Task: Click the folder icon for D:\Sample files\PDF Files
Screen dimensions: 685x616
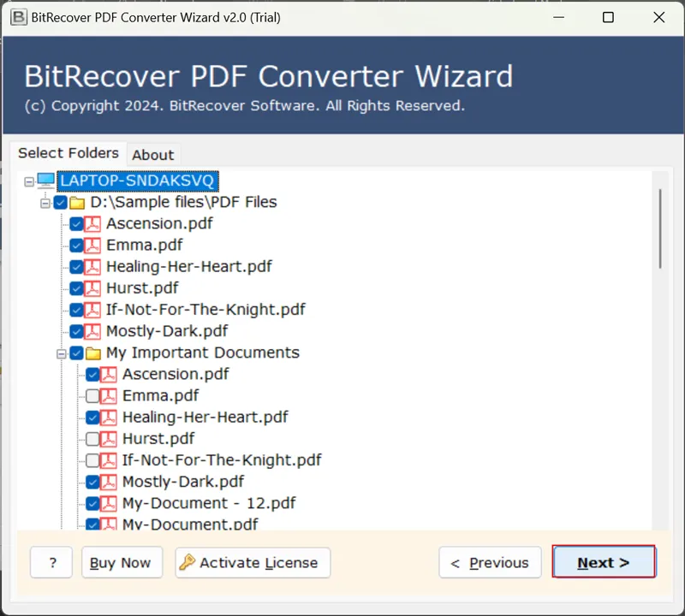Action: tap(77, 202)
